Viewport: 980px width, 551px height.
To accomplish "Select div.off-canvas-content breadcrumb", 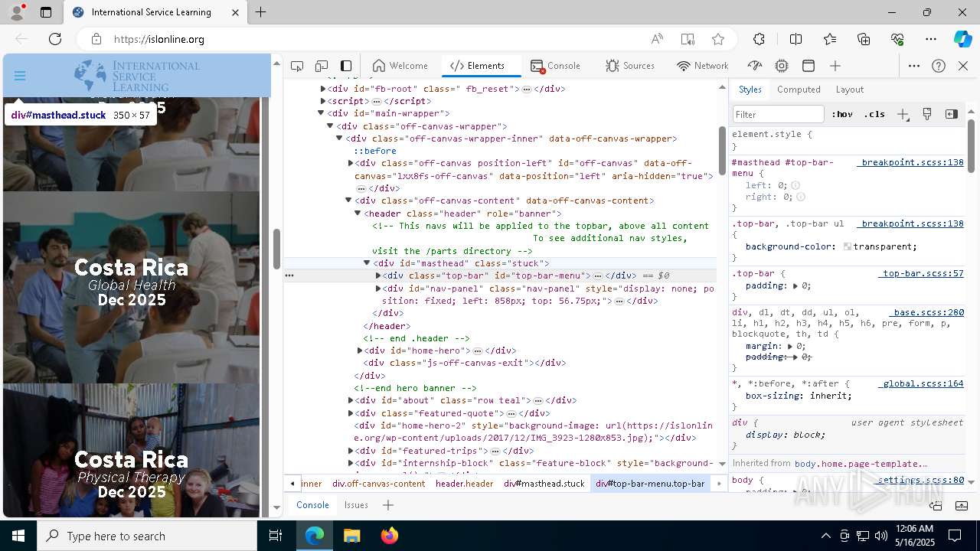I will (379, 484).
